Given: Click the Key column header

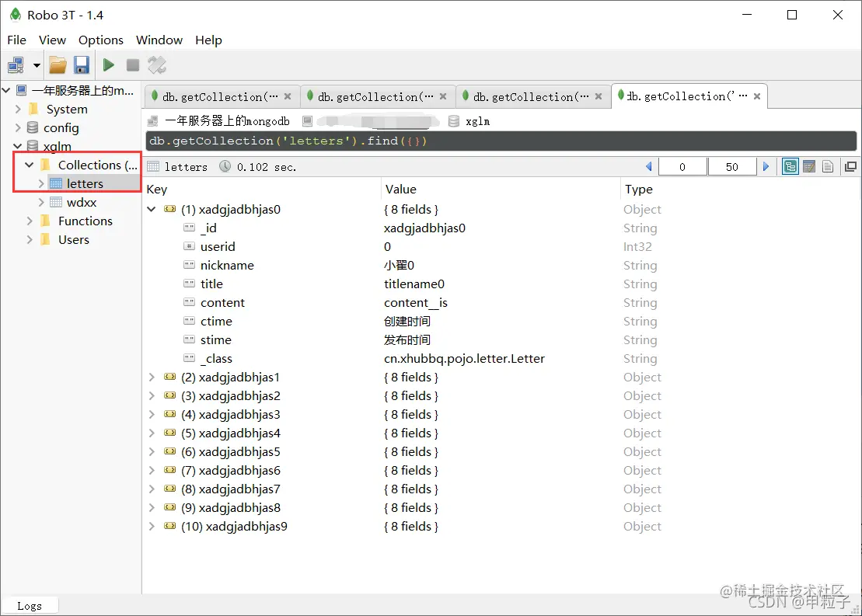Looking at the screenshot, I should click(x=157, y=190).
